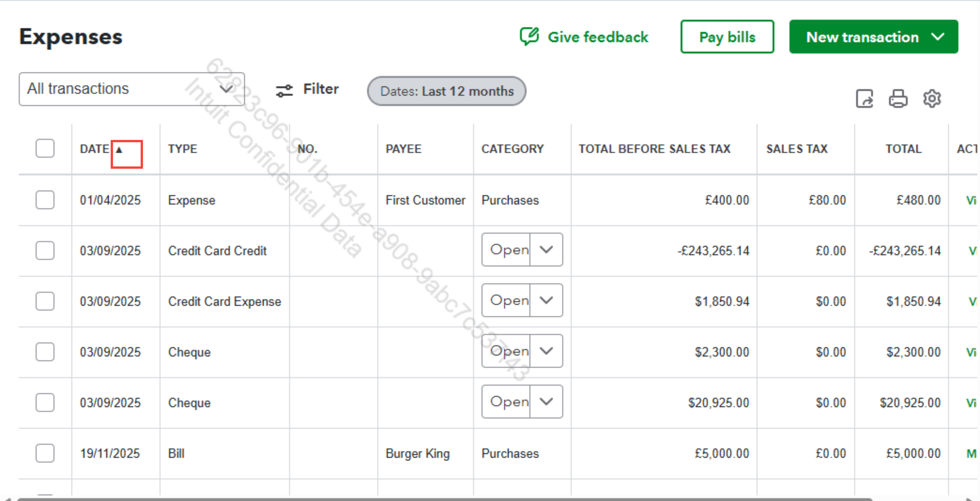Tick the select-all header checkbox
Screen dimensions: 980x501
click(x=45, y=148)
